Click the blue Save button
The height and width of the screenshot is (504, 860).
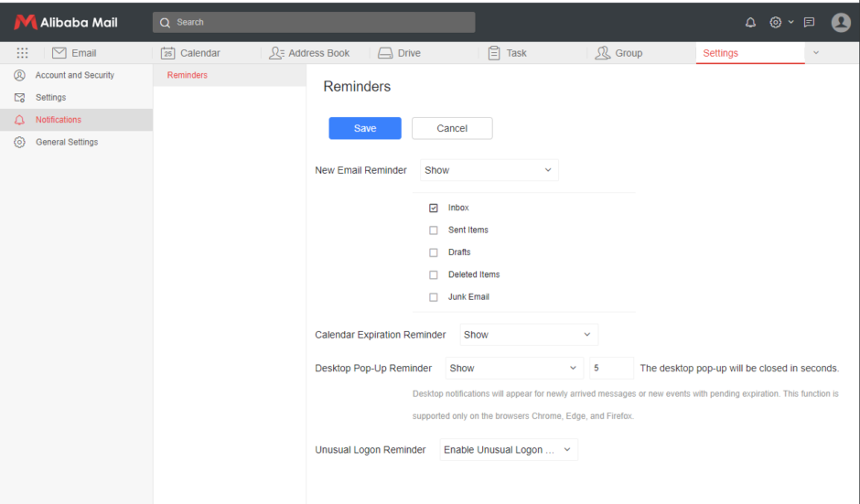point(365,128)
